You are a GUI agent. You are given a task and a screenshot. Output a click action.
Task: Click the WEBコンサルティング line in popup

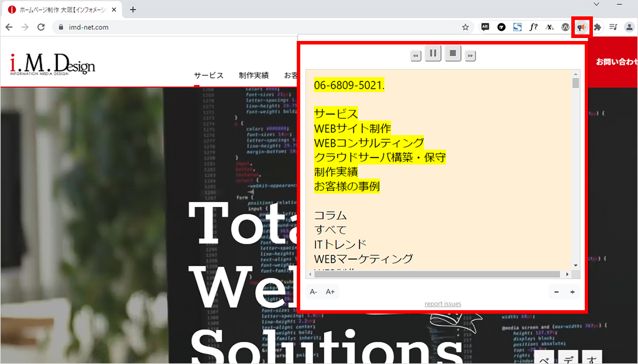369,143
